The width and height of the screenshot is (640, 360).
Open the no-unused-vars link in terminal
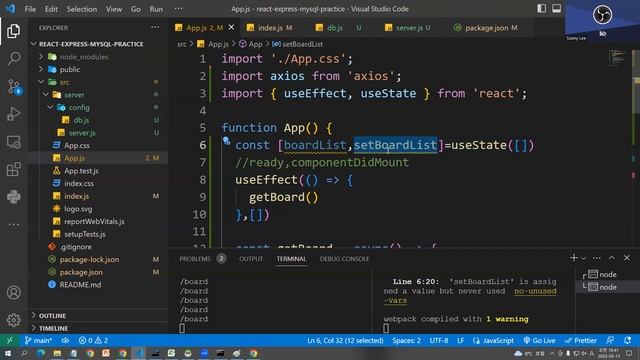(x=535, y=291)
